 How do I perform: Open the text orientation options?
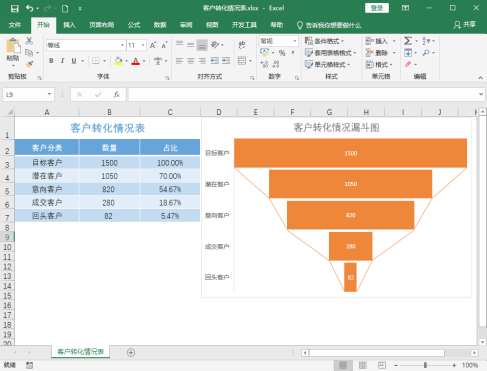point(217,44)
